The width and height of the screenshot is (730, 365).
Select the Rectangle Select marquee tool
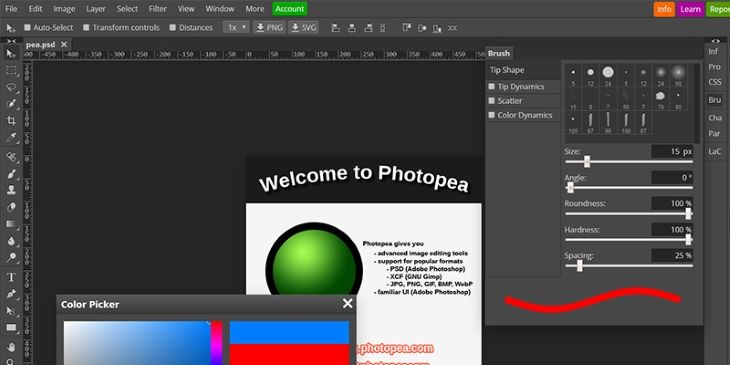11,71
